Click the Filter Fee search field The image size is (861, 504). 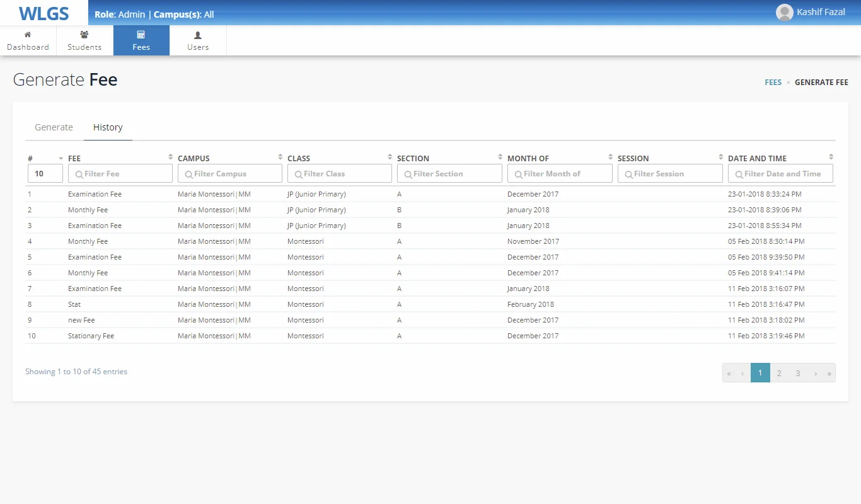click(x=120, y=174)
